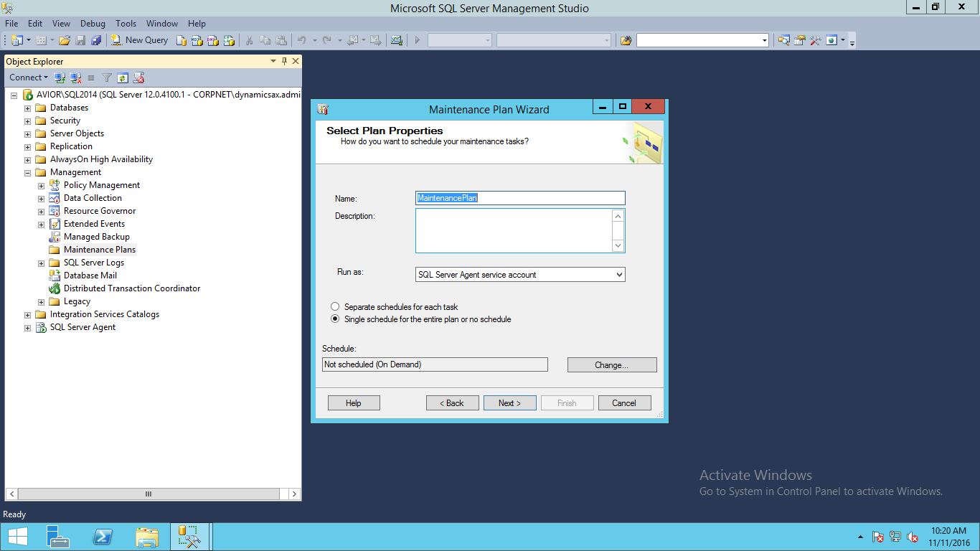The height and width of the screenshot is (551, 980).
Task: Click the Disconnect server icon
Action: click(75, 77)
